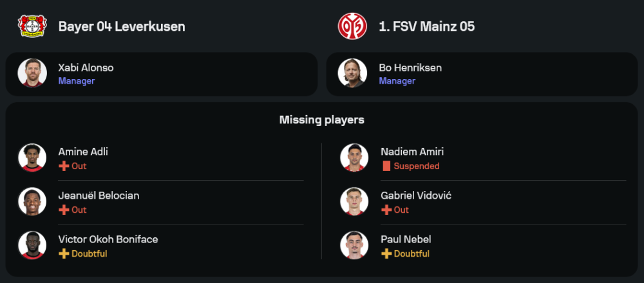Select the Xabi Alonso name link
Image resolution: width=644 pixels, height=283 pixels.
86,68
